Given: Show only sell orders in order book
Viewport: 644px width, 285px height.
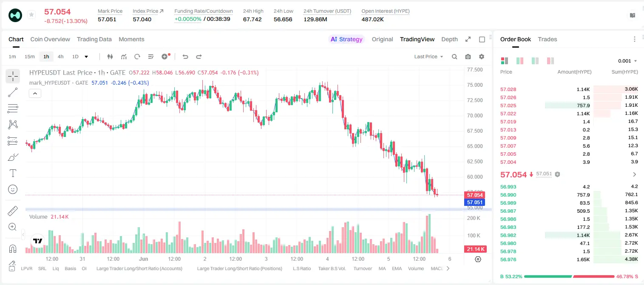Looking at the screenshot, I should click(x=550, y=61).
